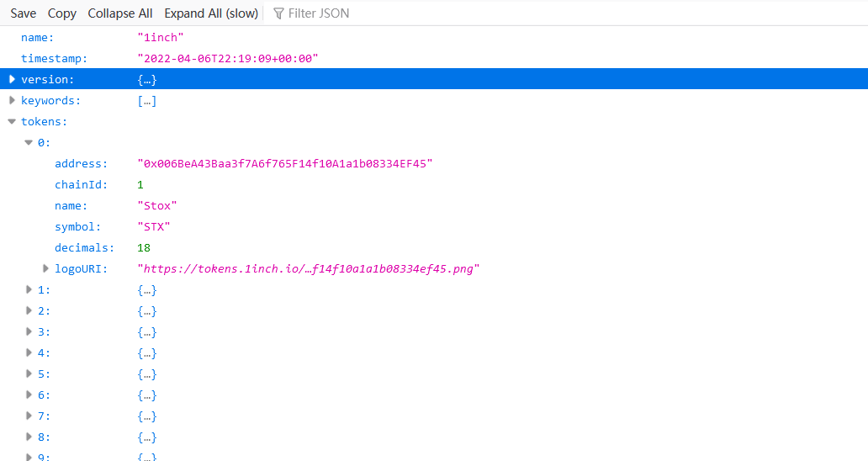Click Expand All (slow)
This screenshot has width=868, height=461.
[x=211, y=13]
